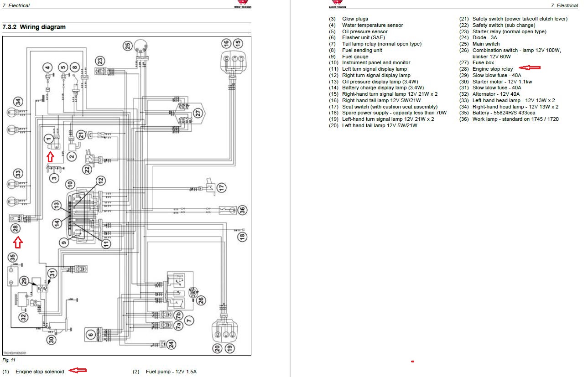Click circled callout 27 fuse box in diagram

(198, 112)
